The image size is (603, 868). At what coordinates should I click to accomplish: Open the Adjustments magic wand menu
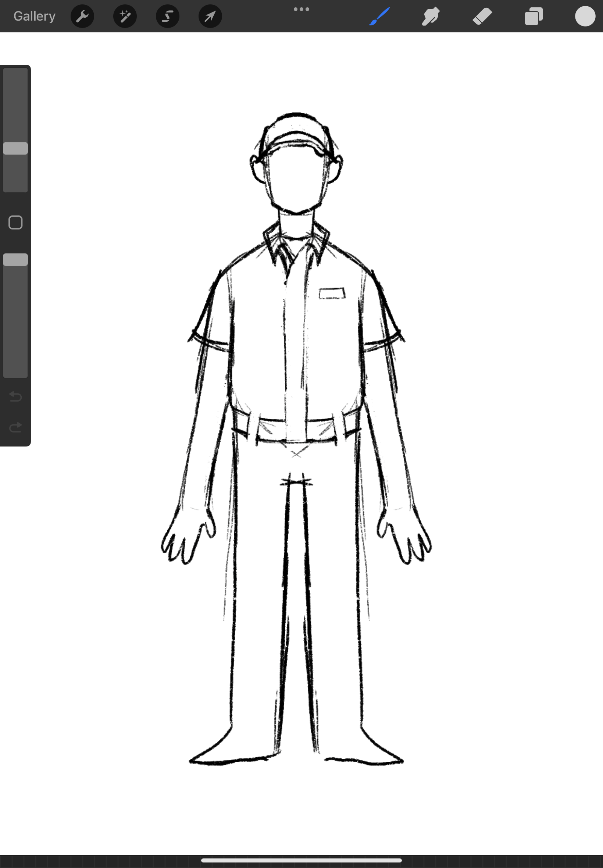tap(125, 16)
